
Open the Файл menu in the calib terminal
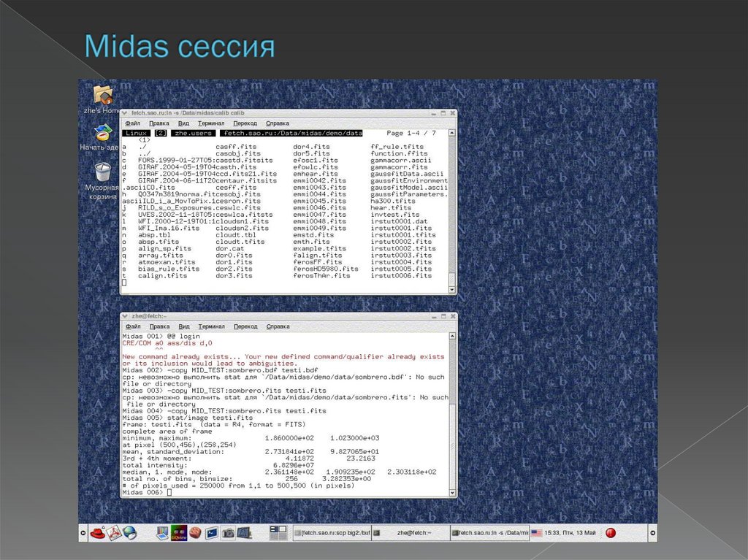tap(134, 123)
